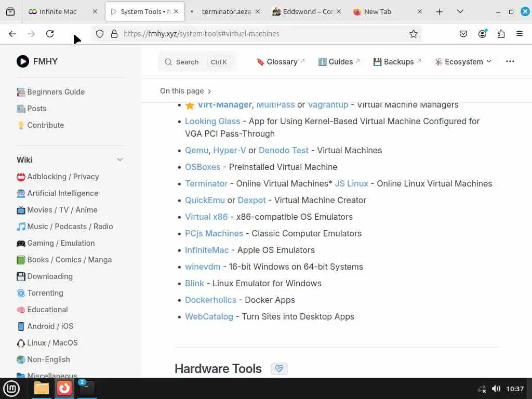The height and width of the screenshot is (399, 532).
Task: Switch to the Eddsworld tab
Action: 307,11
